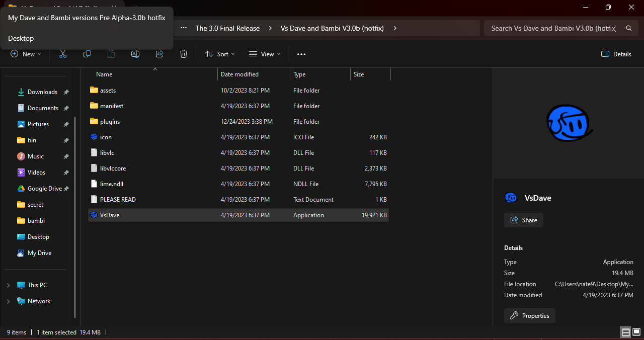The height and width of the screenshot is (340, 644).
Task: Click the Properties button
Action: click(x=529, y=315)
